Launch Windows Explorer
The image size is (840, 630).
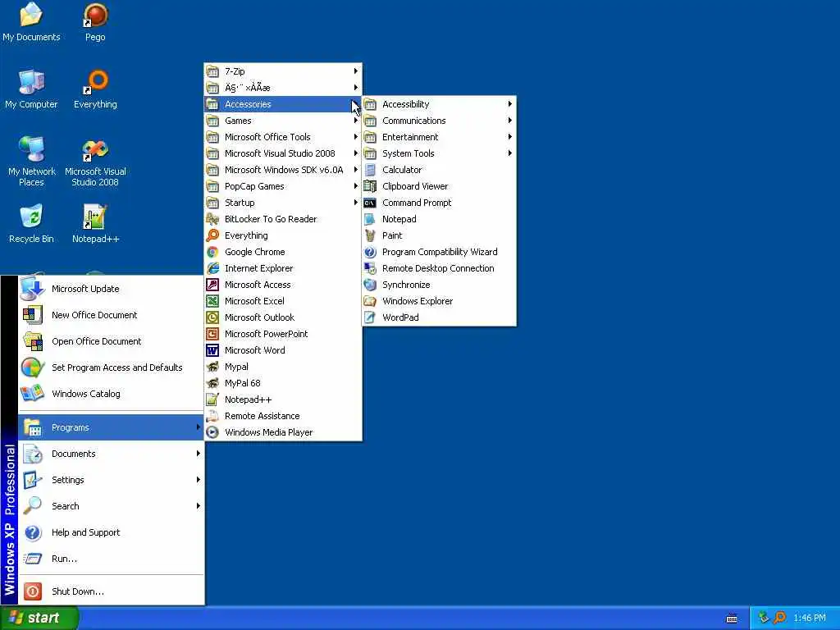coord(440,301)
